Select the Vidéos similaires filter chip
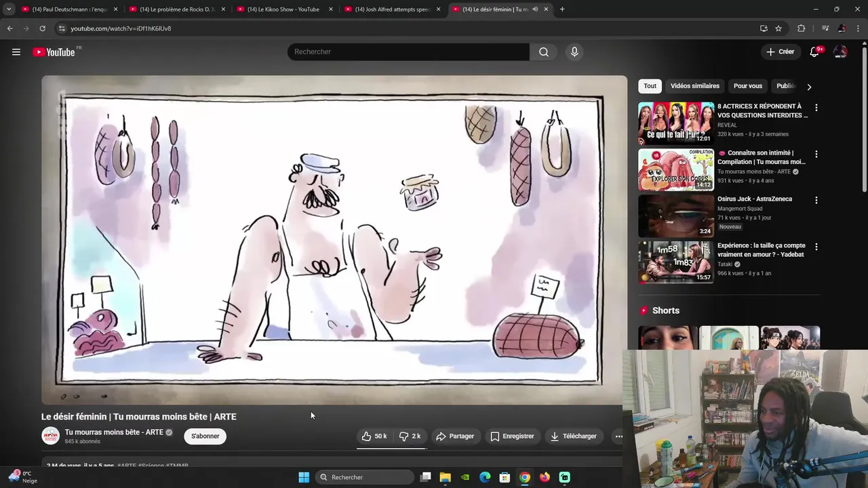 point(695,86)
